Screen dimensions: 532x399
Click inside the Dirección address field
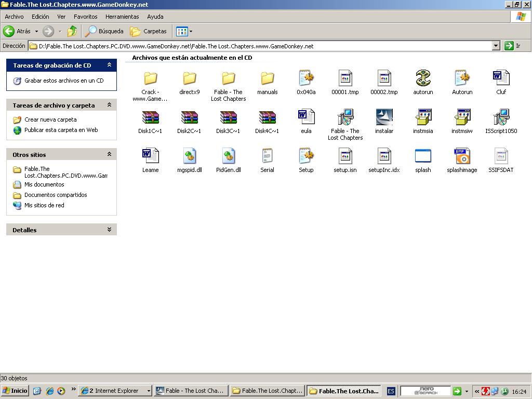(260, 46)
